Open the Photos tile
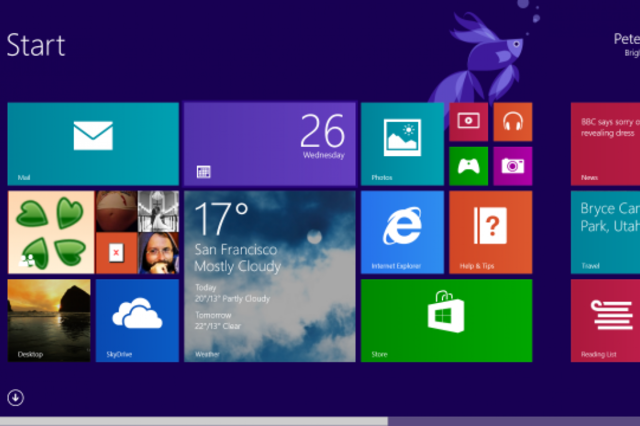The height and width of the screenshot is (426, 640). pyautogui.click(x=402, y=144)
